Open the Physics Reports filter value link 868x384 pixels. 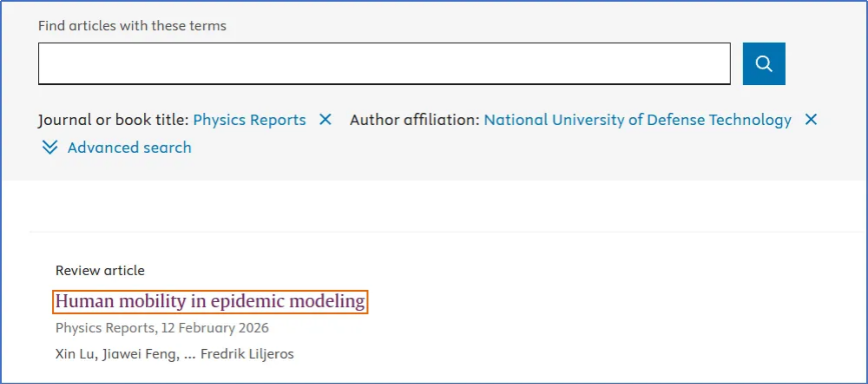pyautogui.click(x=249, y=120)
